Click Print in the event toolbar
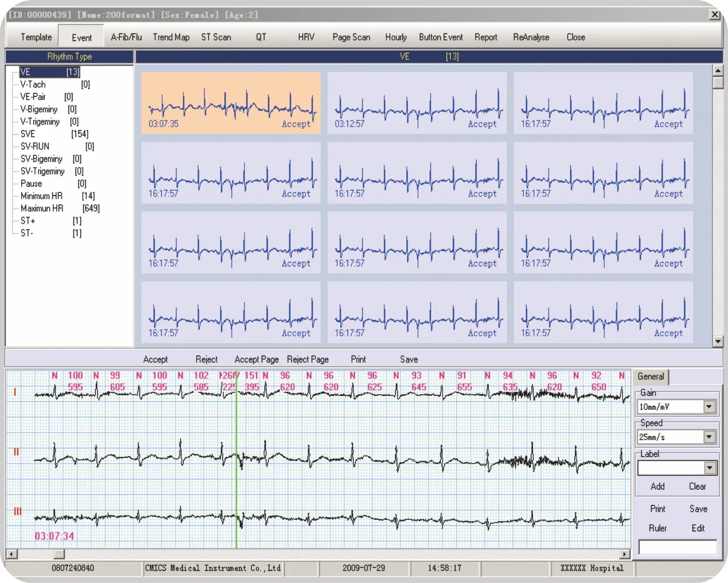Image resolution: width=728 pixels, height=583 pixels. [358, 360]
